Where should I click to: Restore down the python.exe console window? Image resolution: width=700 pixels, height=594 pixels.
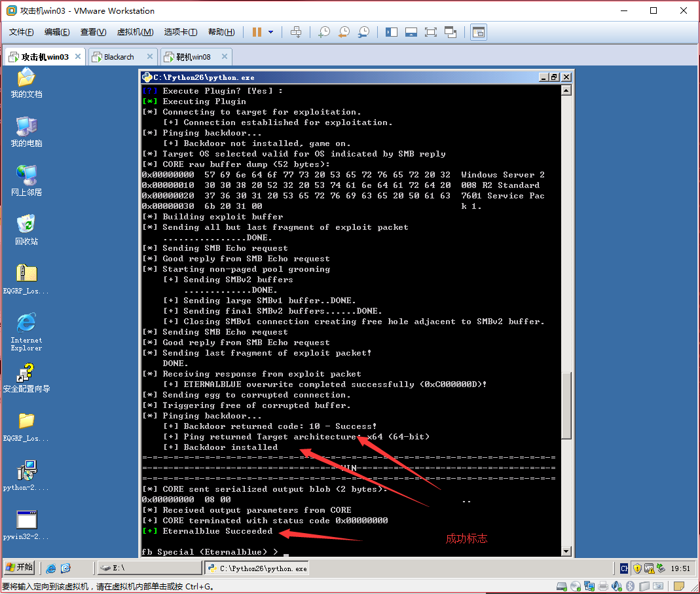click(x=554, y=77)
